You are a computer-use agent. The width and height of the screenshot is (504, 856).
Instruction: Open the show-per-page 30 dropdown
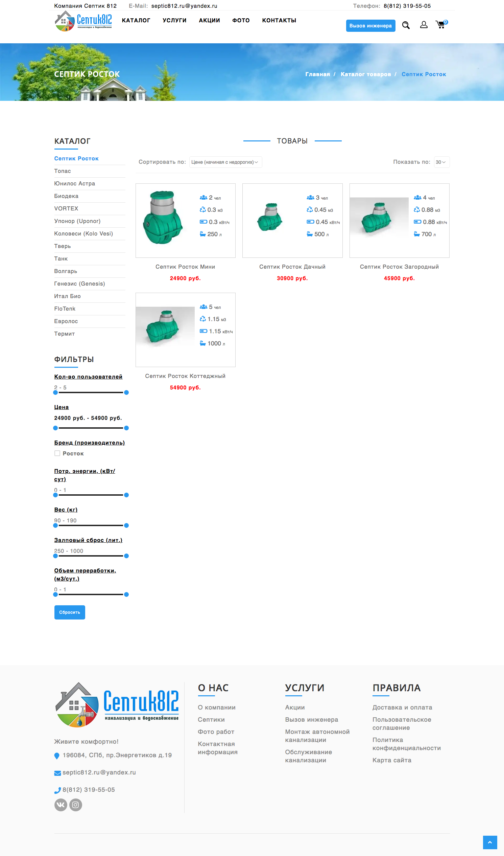(x=441, y=162)
